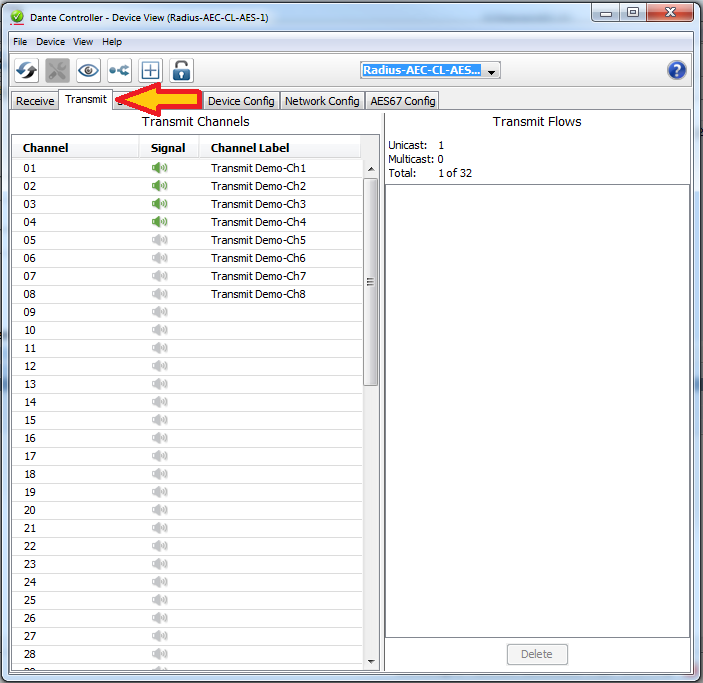This screenshot has height=683, width=703.
Task: Click the Channel Label column header
Action: click(279, 148)
